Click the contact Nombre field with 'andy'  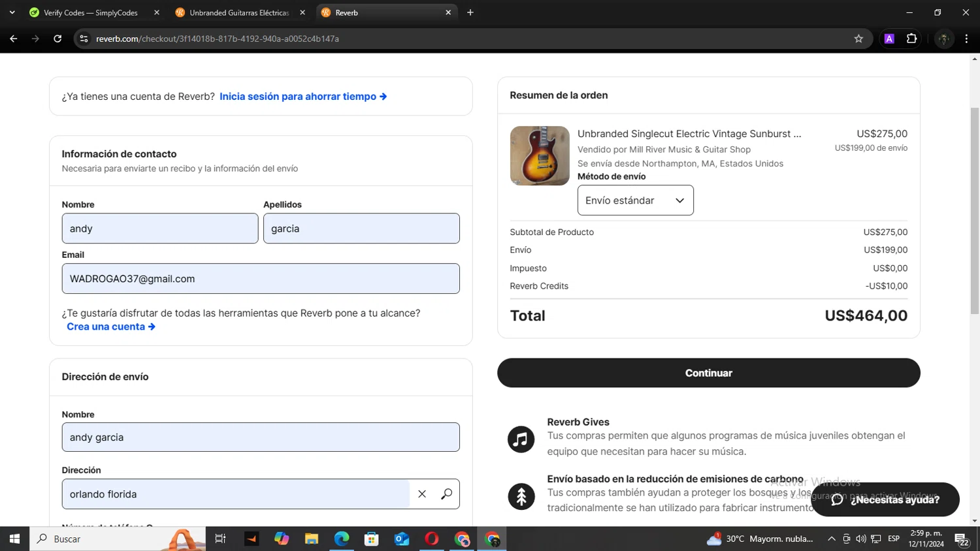(160, 228)
